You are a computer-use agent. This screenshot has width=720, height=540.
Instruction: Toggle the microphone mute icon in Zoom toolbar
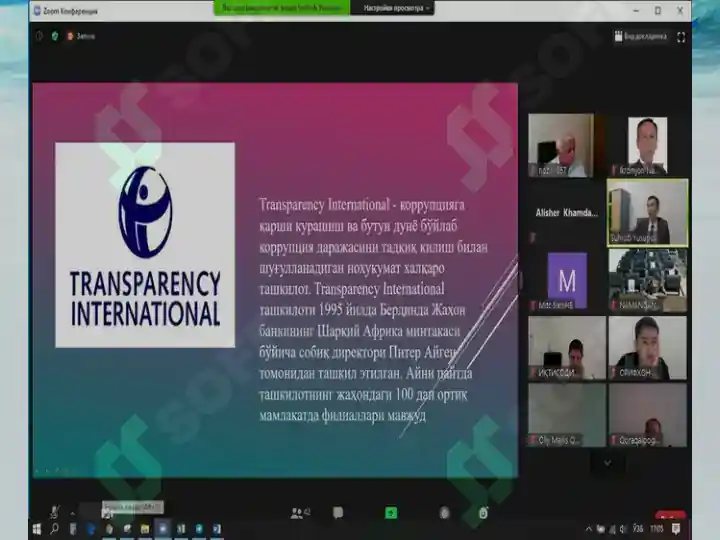pyautogui.click(x=55, y=512)
